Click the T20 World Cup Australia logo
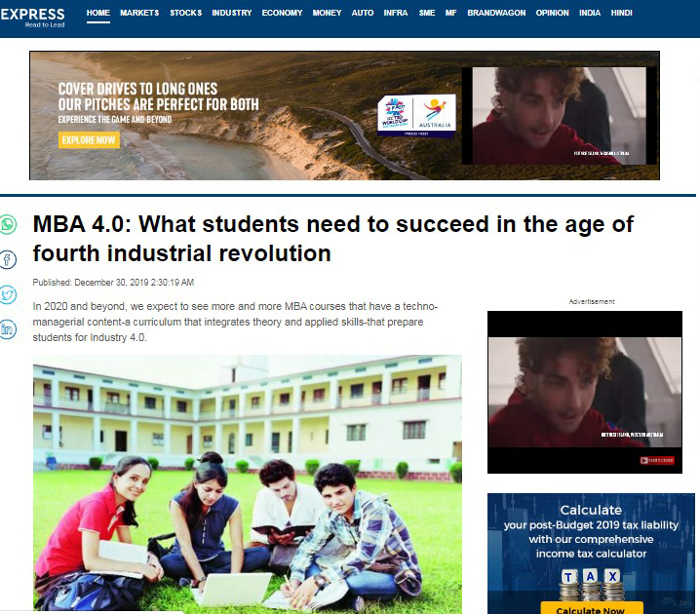This screenshot has height=614, width=700. (x=416, y=115)
